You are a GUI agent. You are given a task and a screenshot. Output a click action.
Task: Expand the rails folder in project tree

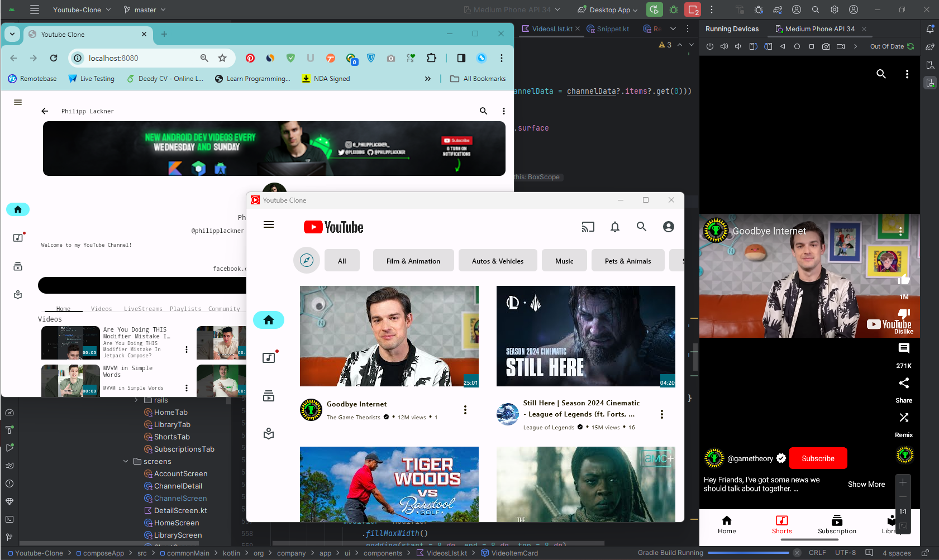point(136,400)
